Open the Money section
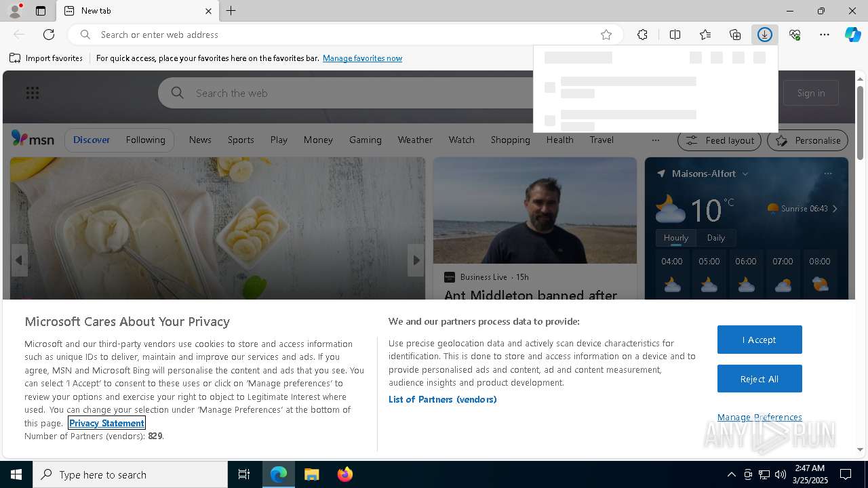This screenshot has width=868, height=488. 318,140
